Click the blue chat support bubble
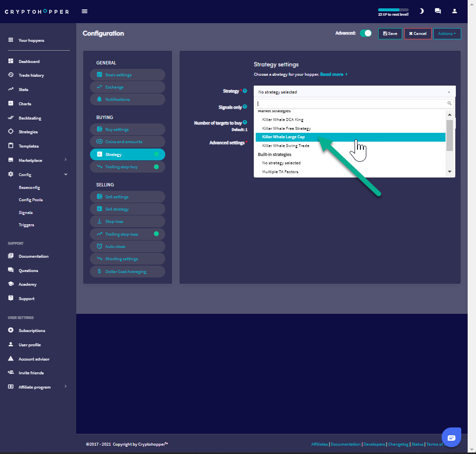Image resolution: width=476 pixels, height=454 pixels. (451, 437)
